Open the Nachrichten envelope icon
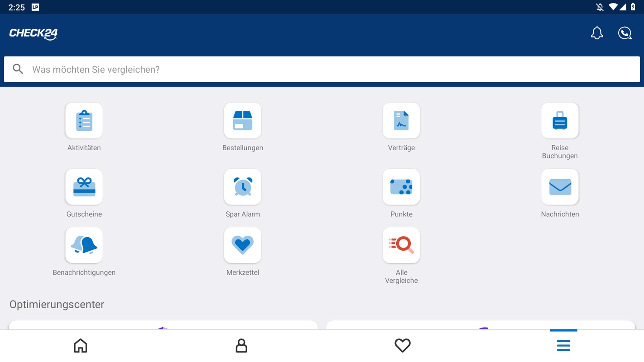The image size is (644, 362). point(560,187)
